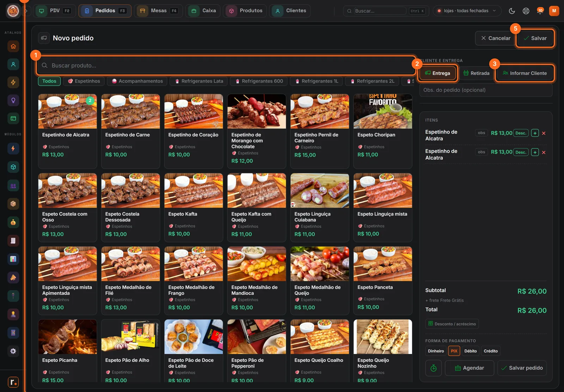Open the settings gear in the sidebar
The width and height of the screenshot is (564, 392).
pos(13,351)
